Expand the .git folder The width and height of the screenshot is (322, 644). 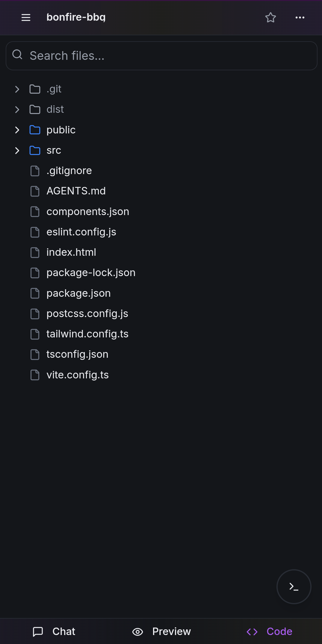click(17, 89)
